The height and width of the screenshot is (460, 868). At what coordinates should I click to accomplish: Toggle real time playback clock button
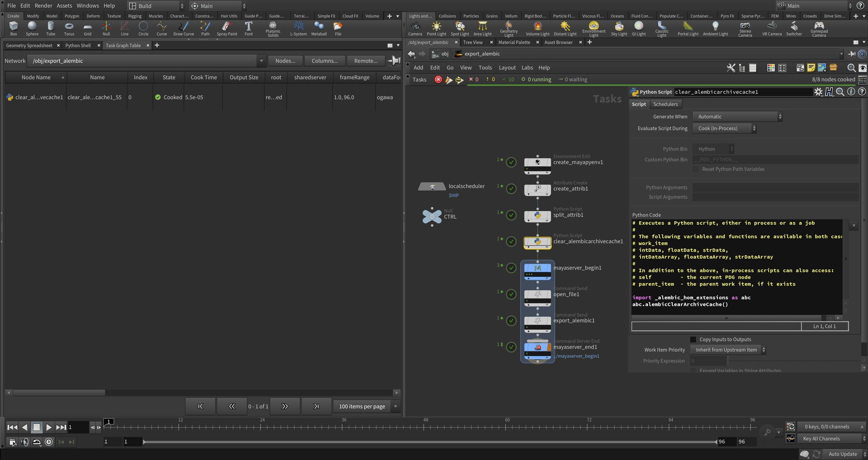(49, 442)
